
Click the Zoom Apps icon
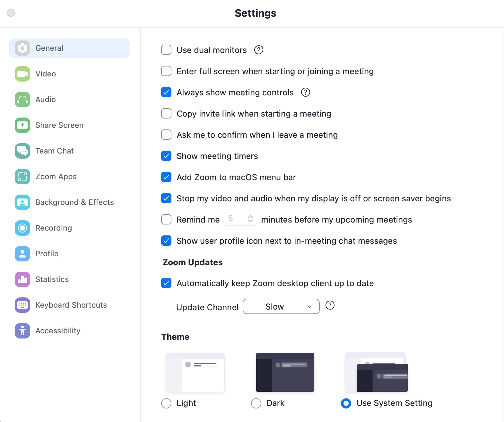pos(22,177)
